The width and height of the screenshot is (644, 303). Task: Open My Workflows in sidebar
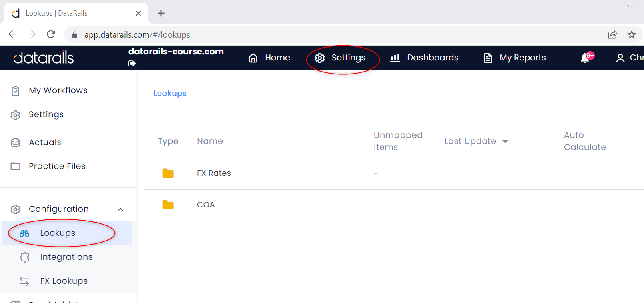pos(58,90)
